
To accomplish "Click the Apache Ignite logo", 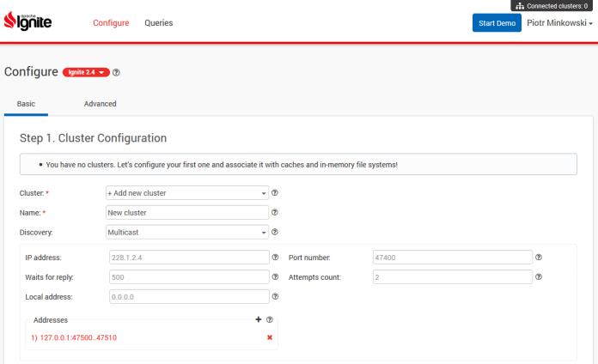I will (x=28, y=21).
